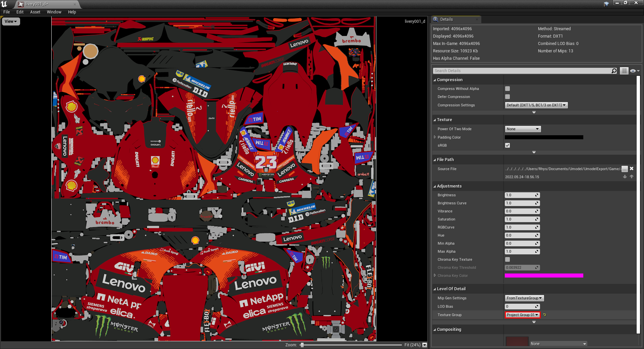Screen dimensions: 644x349
Task: Uncheck the sRGB checkbox
Action: point(507,145)
